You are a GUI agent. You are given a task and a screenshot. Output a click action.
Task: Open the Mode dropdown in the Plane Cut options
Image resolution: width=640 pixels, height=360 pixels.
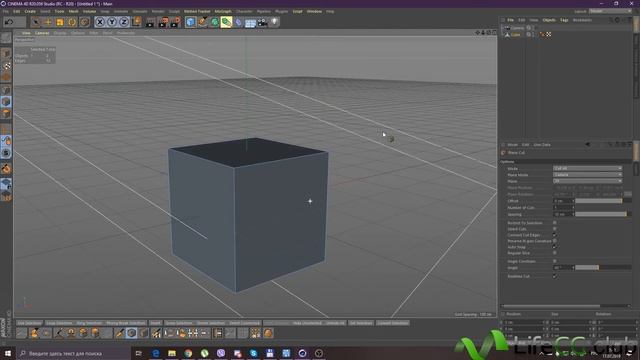tap(587, 168)
